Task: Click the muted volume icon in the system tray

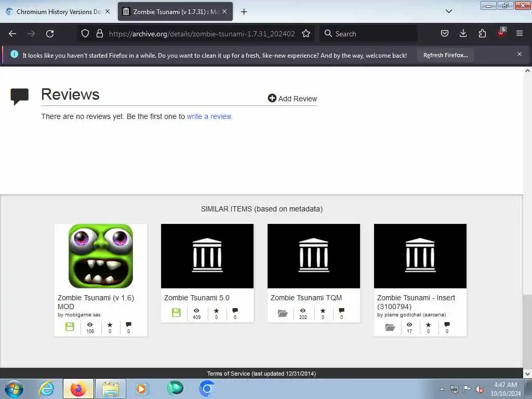Action: click(480, 390)
